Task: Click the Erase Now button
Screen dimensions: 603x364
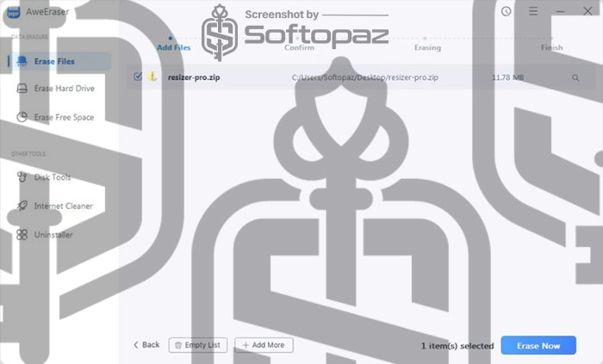Action: pyautogui.click(x=538, y=346)
